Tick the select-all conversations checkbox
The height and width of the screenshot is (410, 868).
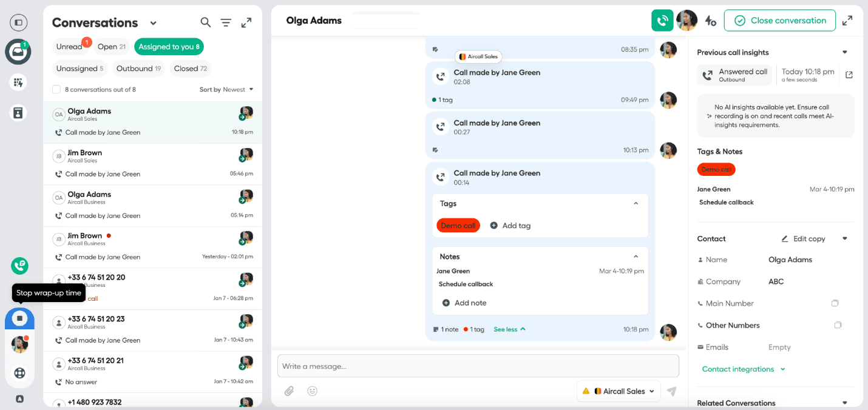click(x=56, y=90)
